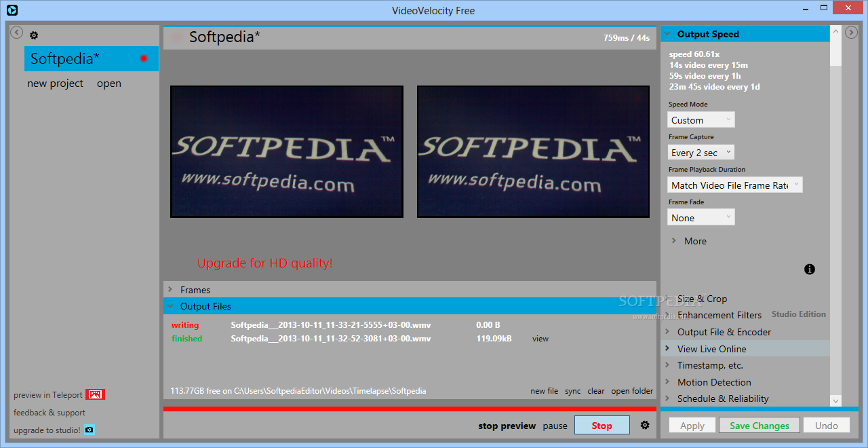Click the settings panel scrollbar up arrow
This screenshot has height=448, width=868.
[x=835, y=32]
